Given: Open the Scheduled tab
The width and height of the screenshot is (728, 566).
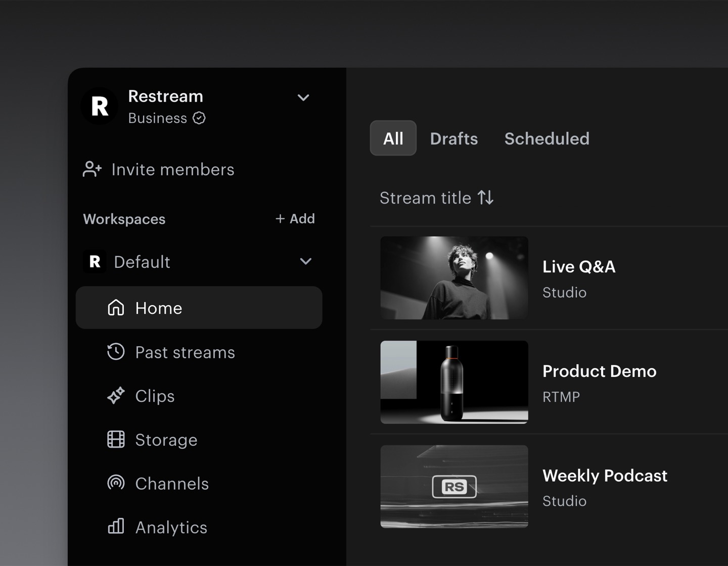Looking at the screenshot, I should [x=547, y=138].
